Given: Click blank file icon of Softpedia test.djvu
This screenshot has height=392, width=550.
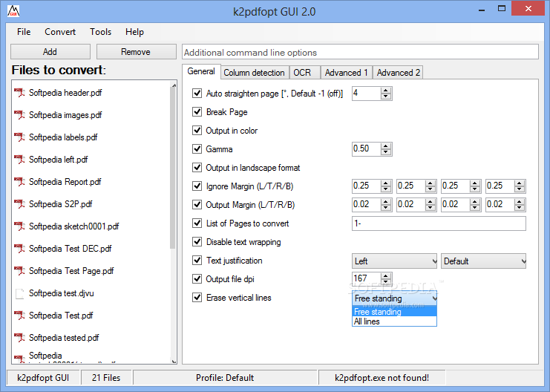Looking at the screenshot, I should pos(19,293).
